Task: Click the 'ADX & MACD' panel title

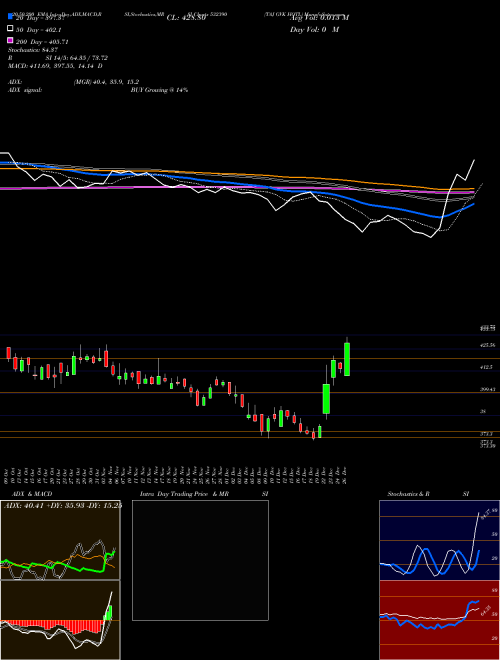Action: [32, 494]
